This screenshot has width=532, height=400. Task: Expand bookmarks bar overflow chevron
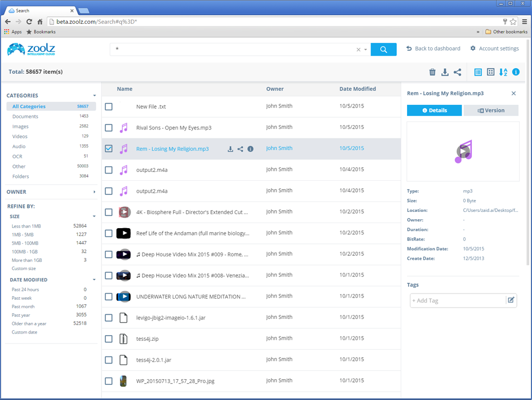pyautogui.click(x=478, y=32)
